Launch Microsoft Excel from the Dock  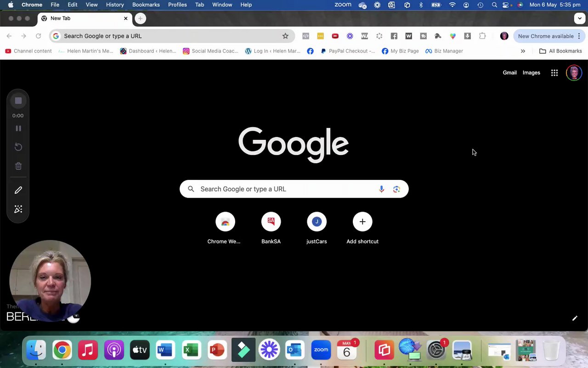[x=191, y=350]
